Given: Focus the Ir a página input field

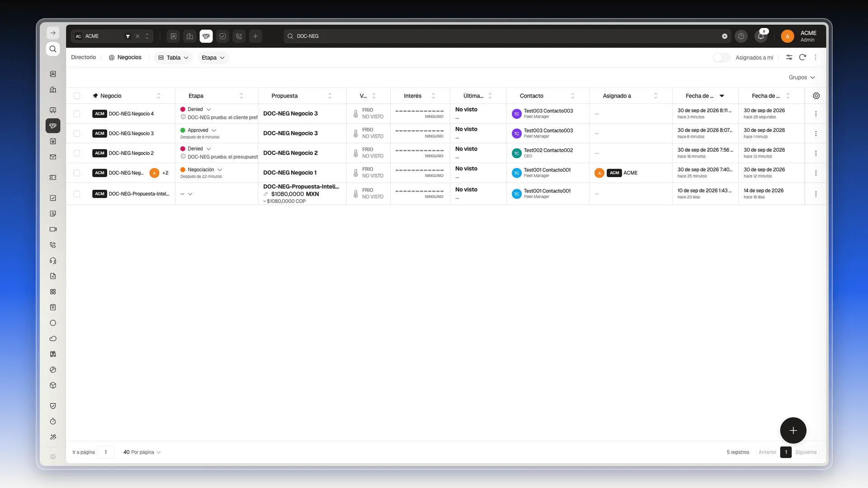Looking at the screenshot, I should pyautogui.click(x=106, y=452).
